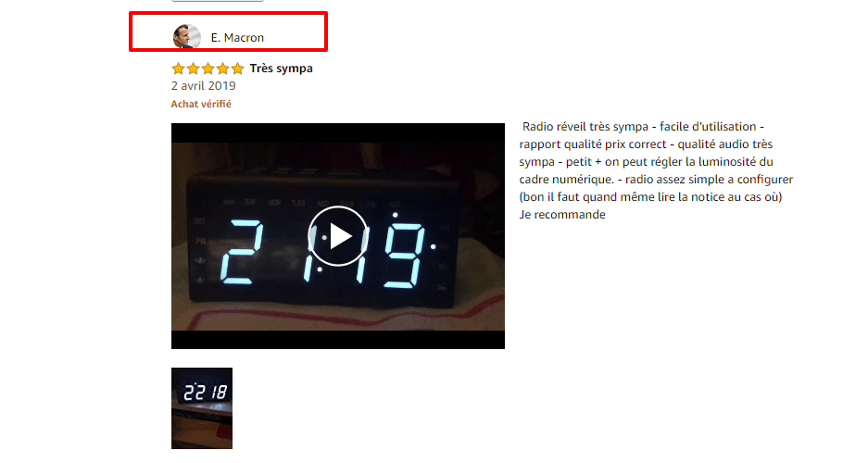This screenshot has width=868, height=463.
Task: Click the black bar below the video image
Action: click(x=338, y=340)
